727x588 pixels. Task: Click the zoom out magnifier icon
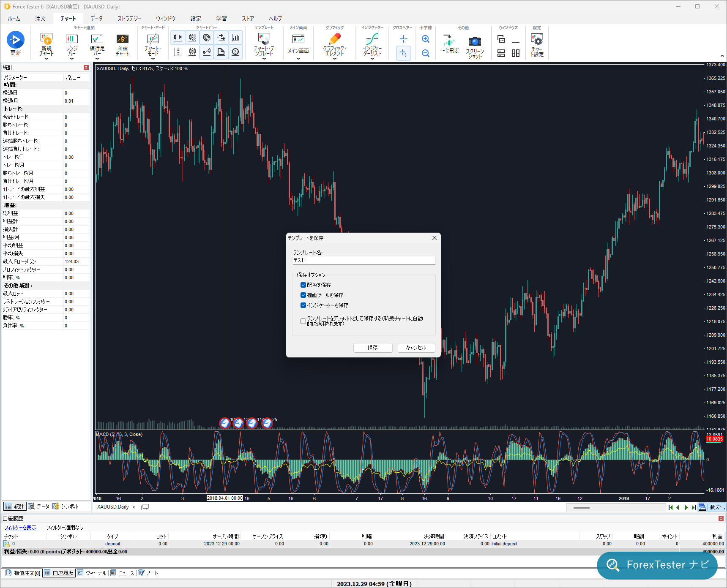point(426,53)
